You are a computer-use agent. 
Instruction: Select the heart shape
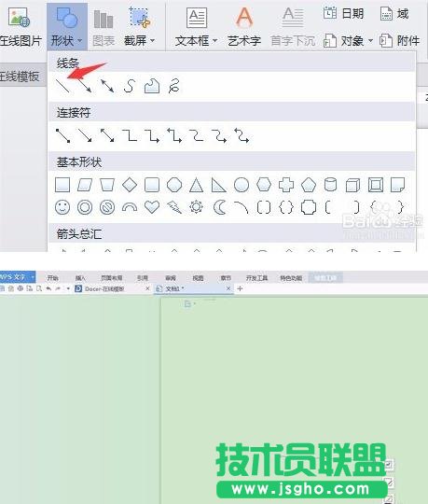[x=152, y=207]
